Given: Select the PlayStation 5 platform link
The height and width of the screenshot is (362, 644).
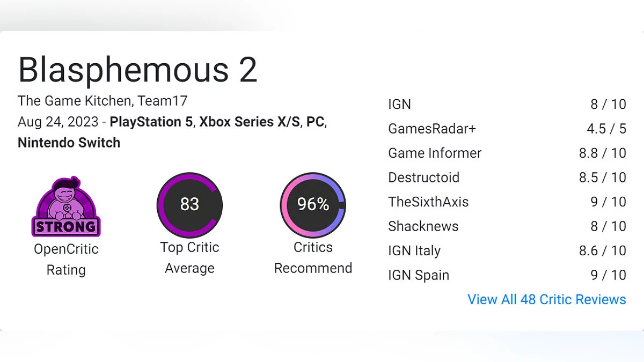Looking at the screenshot, I should point(151,122).
